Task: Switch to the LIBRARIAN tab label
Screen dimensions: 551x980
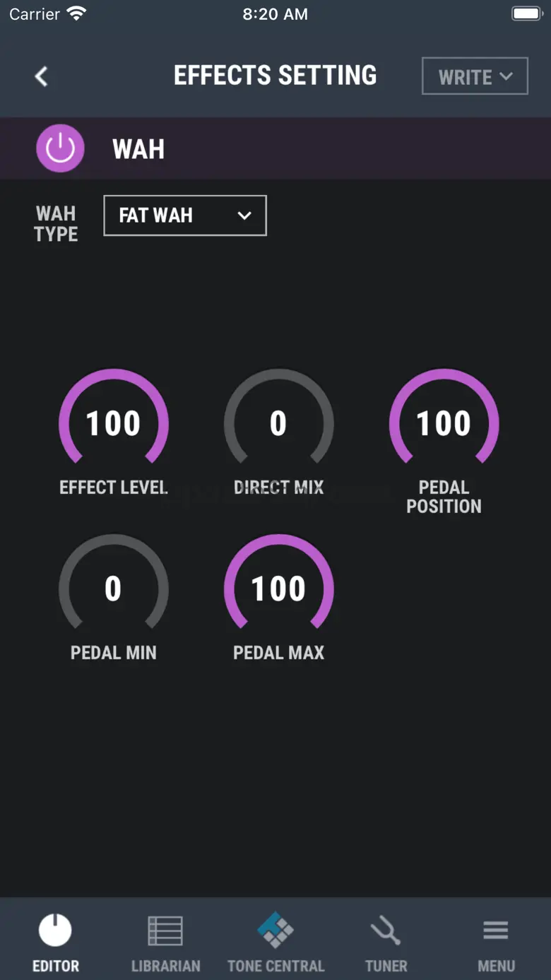Action: (x=165, y=966)
